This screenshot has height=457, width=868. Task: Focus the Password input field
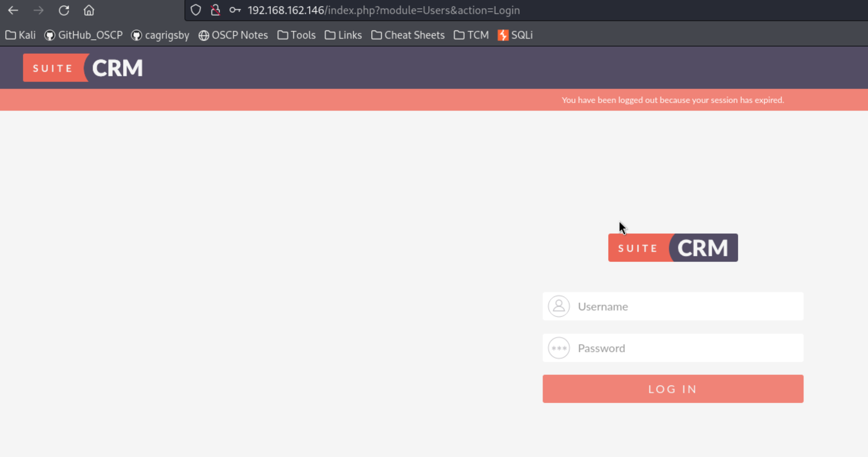(673, 348)
